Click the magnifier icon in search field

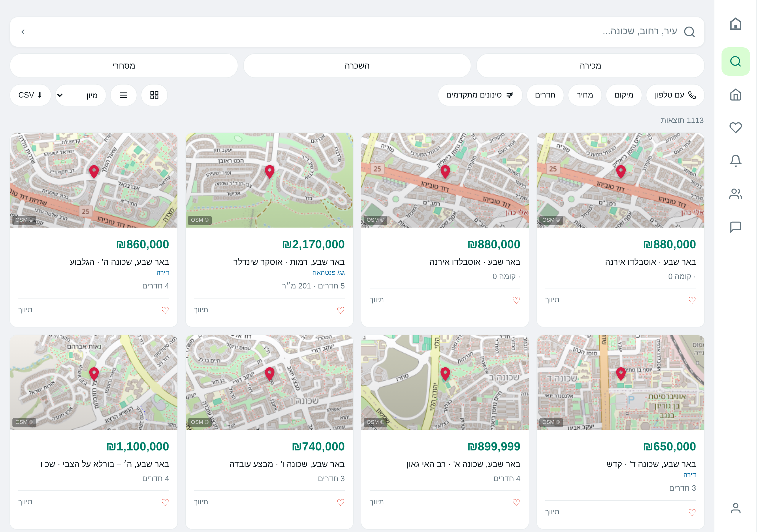[689, 32]
